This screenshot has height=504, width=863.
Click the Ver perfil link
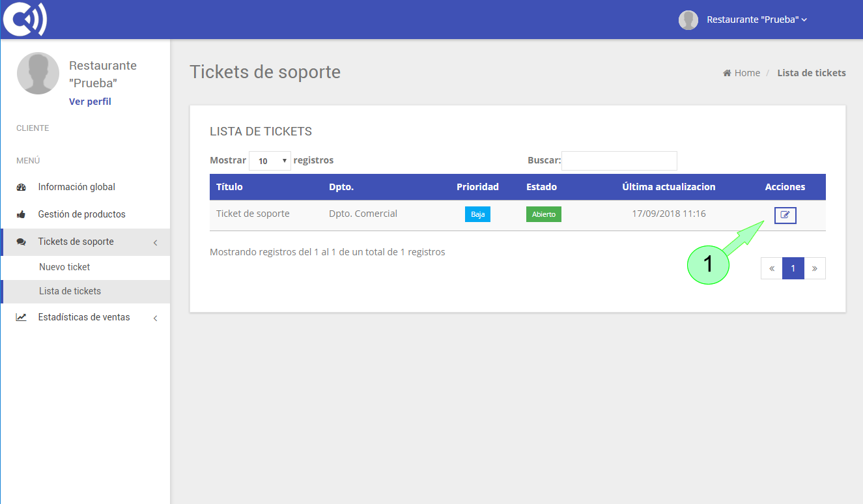[x=90, y=102]
